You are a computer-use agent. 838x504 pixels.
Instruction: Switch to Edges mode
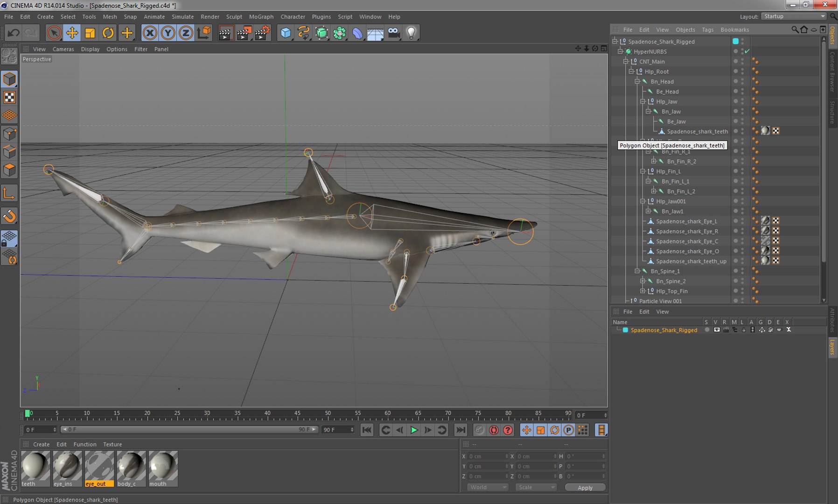pyautogui.click(x=9, y=152)
